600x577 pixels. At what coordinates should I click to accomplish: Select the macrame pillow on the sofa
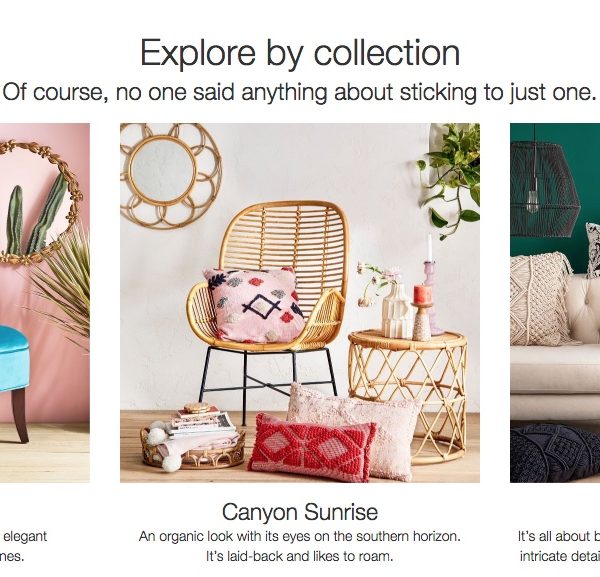tap(539, 299)
